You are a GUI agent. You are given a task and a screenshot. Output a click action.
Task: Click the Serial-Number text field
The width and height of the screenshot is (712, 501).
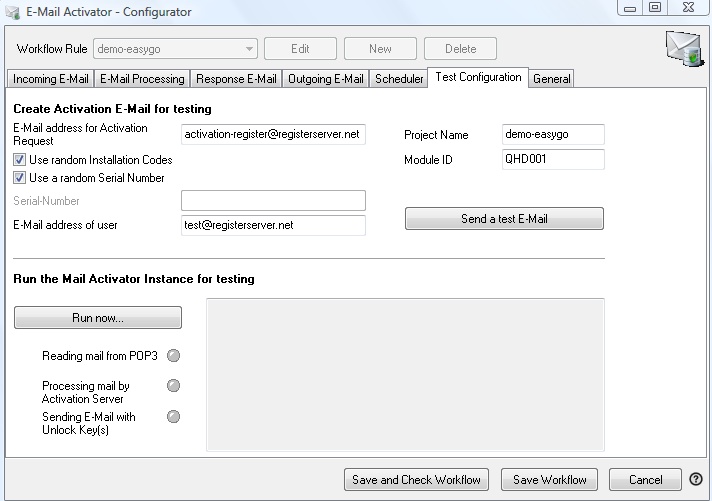273,201
